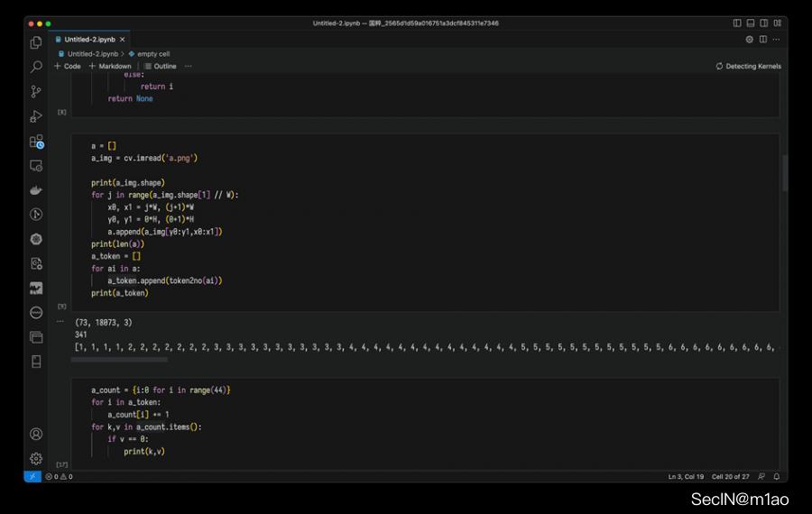Open notebook toolbar more actions ellipsis
This screenshot has height=514, width=812.
click(188, 66)
